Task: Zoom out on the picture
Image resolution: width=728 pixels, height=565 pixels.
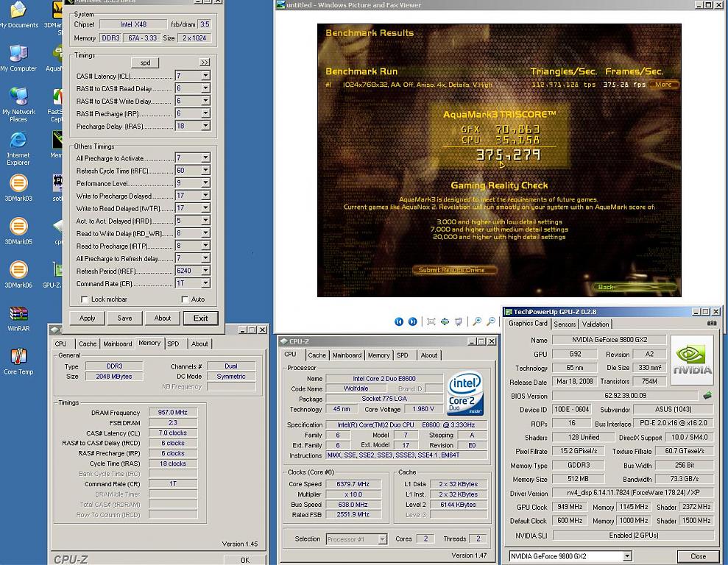Action: pyautogui.click(x=491, y=321)
